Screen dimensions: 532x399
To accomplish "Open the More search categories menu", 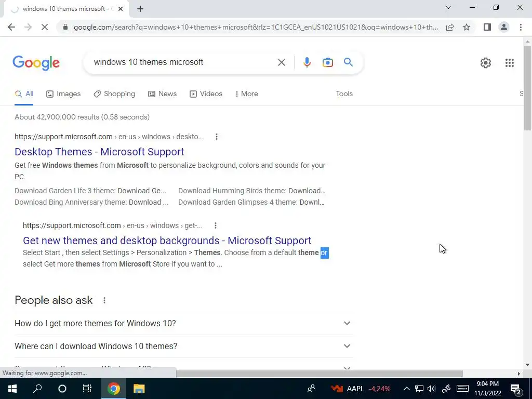I will tap(246, 94).
